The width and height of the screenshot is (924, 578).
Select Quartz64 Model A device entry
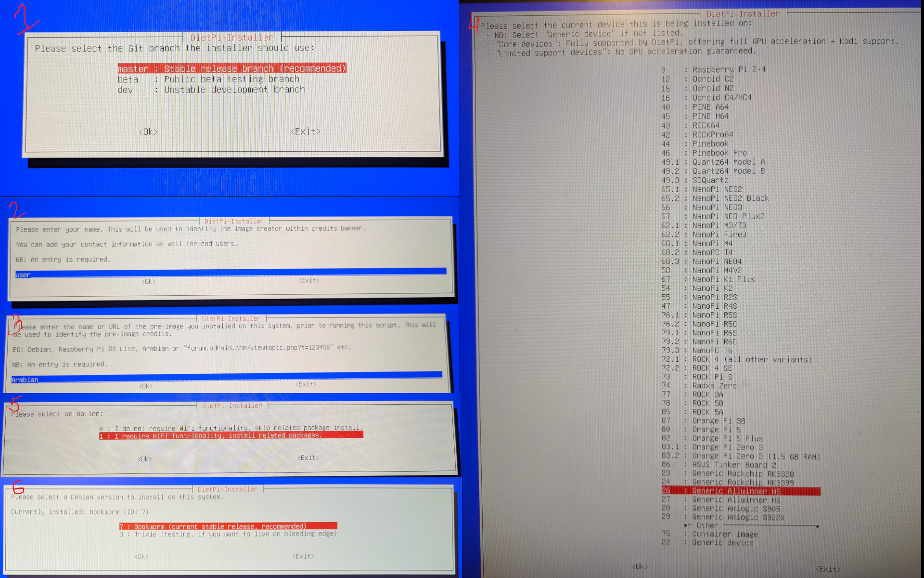[713, 162]
